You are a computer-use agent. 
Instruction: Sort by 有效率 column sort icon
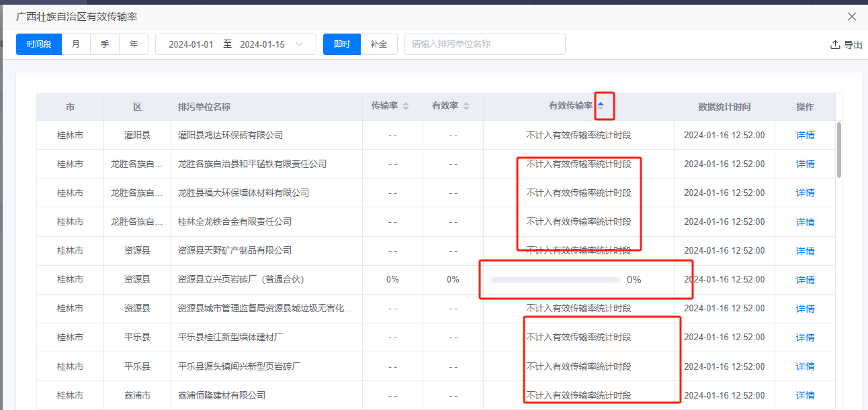pyautogui.click(x=466, y=107)
